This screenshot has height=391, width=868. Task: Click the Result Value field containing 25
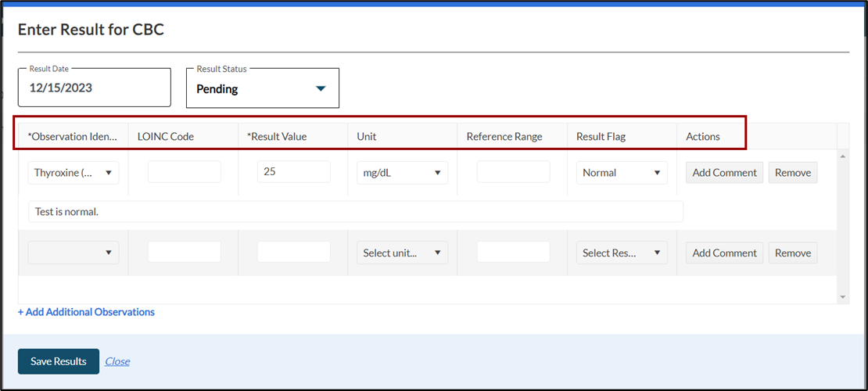pos(293,172)
